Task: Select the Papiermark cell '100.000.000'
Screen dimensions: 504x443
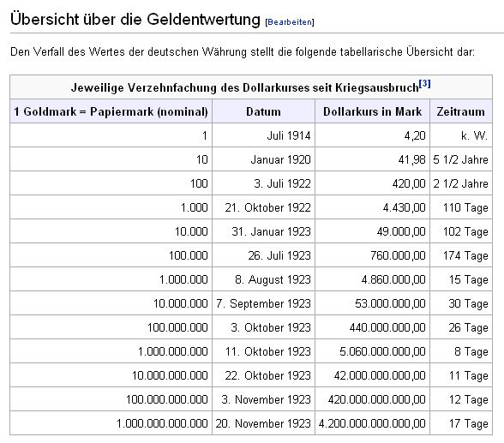Action: click(111, 327)
